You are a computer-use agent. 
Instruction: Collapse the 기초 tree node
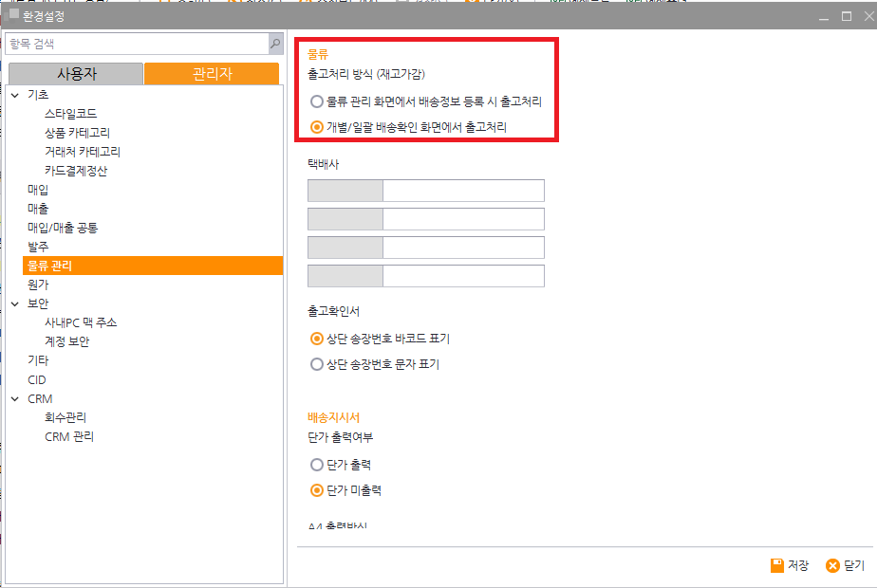[14, 95]
